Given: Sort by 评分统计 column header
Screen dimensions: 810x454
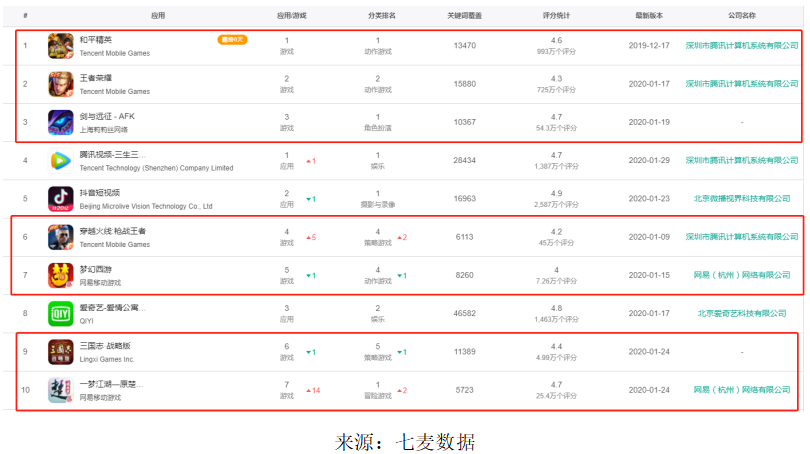Looking at the screenshot, I should 556,15.
